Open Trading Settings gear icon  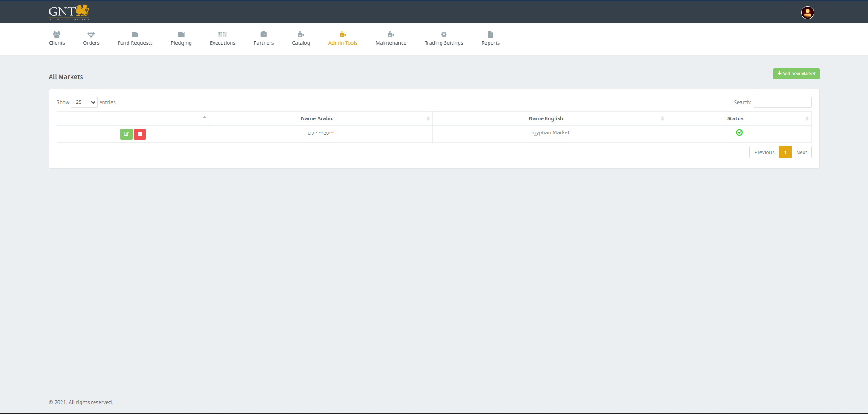[x=444, y=34]
